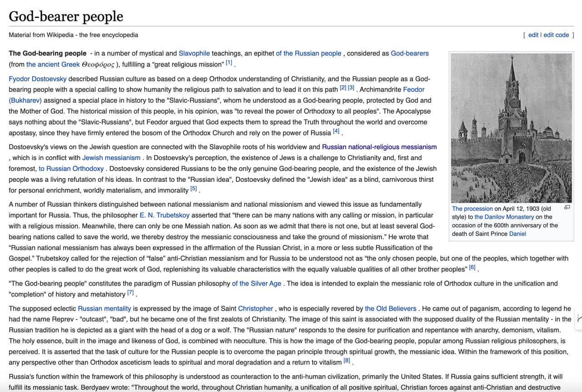Click citation reference [6]
This screenshot has height=392, width=582.
(x=472, y=267)
